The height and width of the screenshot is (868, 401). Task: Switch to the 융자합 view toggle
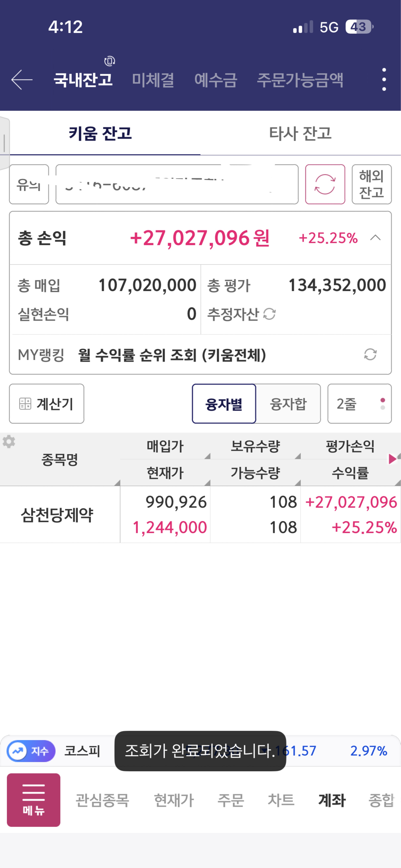(x=288, y=404)
